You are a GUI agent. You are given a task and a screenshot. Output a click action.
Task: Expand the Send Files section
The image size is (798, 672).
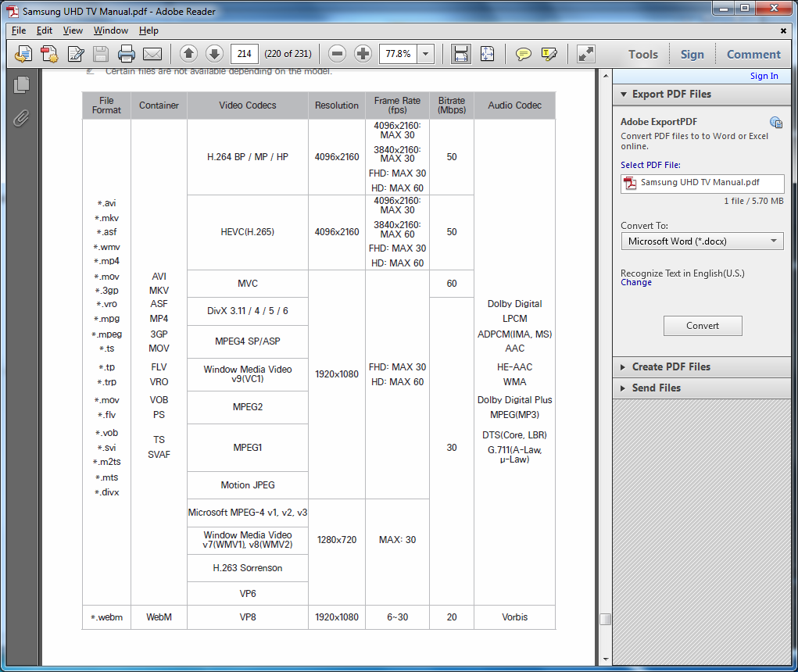[x=656, y=388]
